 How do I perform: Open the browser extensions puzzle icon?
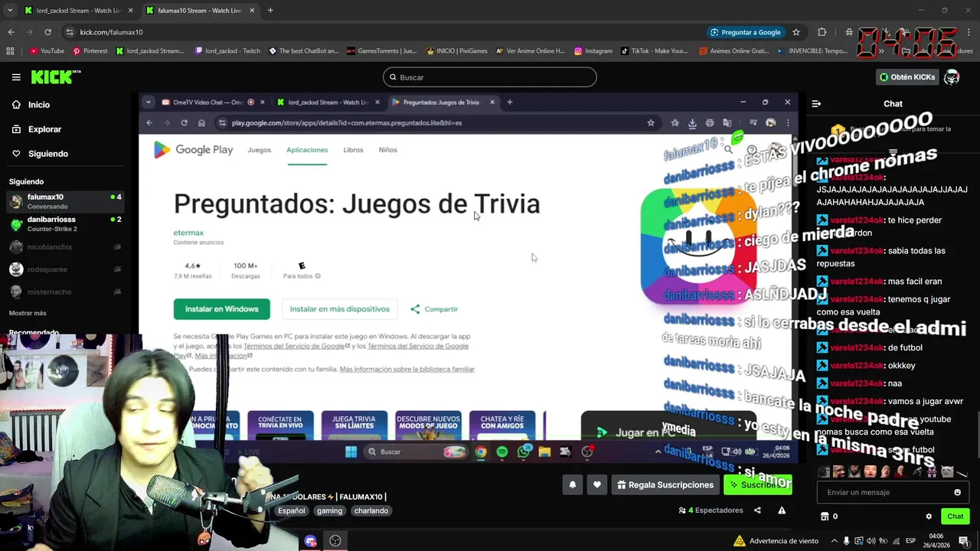(822, 32)
